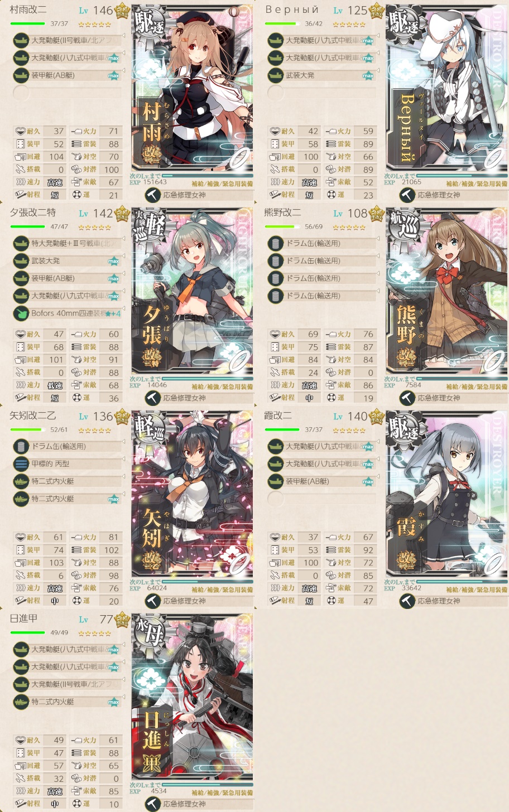Click Kasumi's emergency repair goddess hammer icon
This screenshot has width=509, height=812.
pyautogui.click(x=407, y=601)
